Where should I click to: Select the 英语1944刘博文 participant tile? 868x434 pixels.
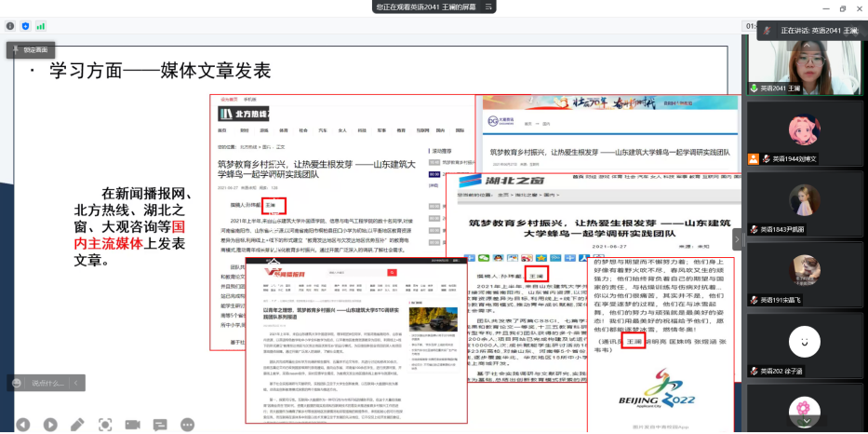pos(805,133)
